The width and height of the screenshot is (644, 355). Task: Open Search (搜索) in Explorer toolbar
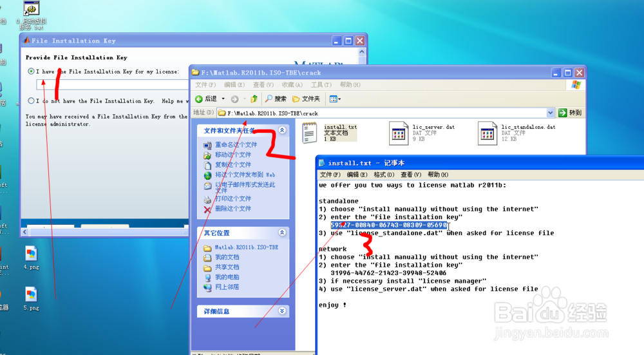pos(276,99)
